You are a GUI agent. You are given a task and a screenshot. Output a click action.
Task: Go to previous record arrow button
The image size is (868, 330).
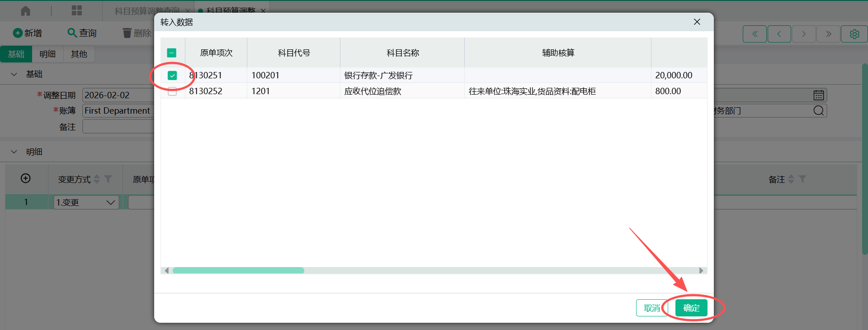[779, 34]
